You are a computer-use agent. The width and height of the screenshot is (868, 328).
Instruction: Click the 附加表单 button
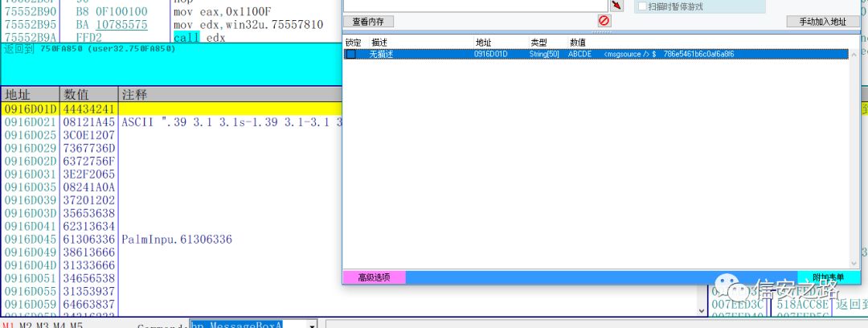tap(828, 277)
